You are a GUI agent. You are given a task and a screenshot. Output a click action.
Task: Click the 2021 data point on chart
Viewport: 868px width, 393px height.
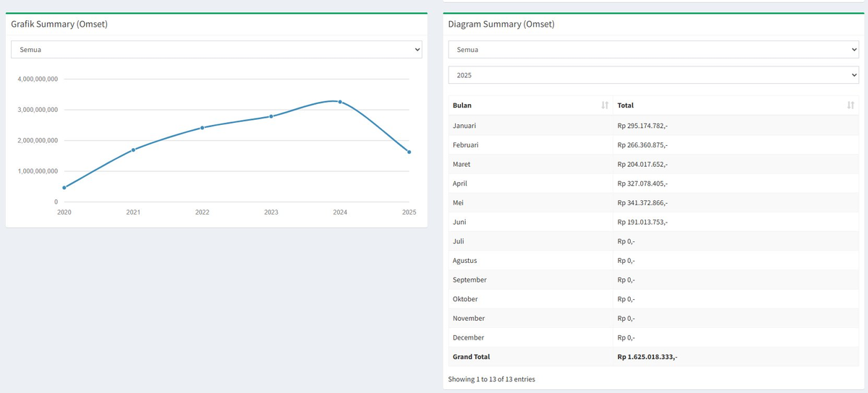(x=133, y=150)
